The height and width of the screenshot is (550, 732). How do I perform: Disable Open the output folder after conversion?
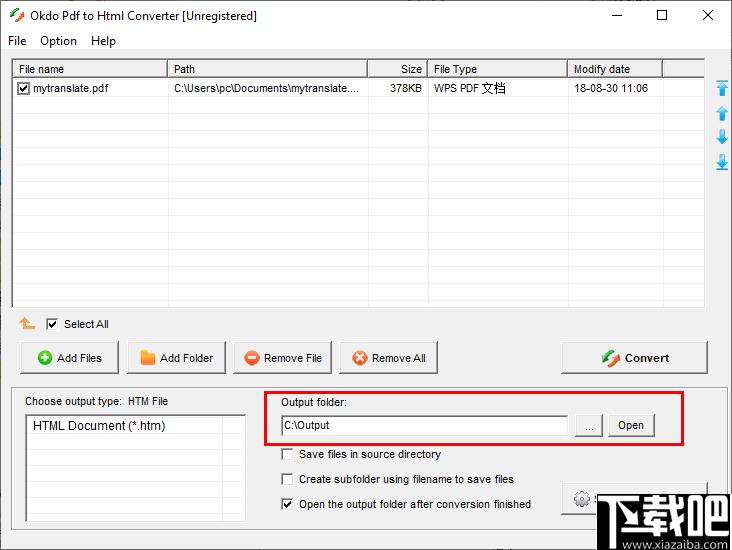point(287,504)
